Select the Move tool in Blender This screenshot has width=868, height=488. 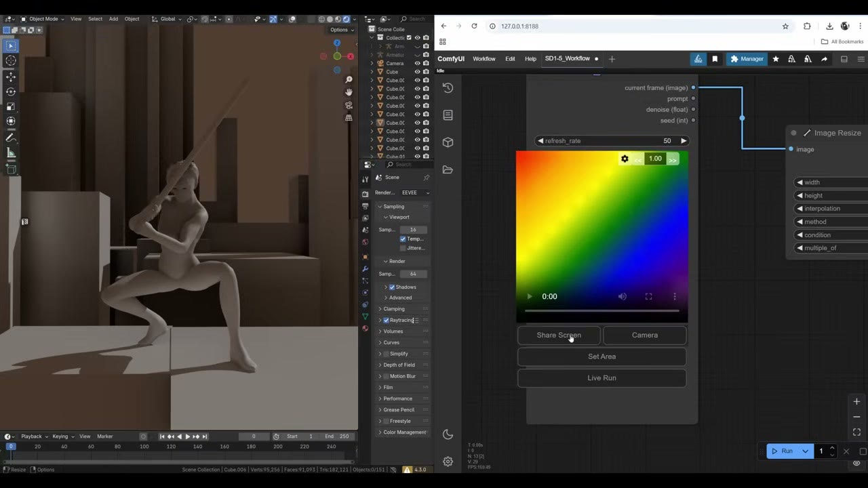click(11, 77)
